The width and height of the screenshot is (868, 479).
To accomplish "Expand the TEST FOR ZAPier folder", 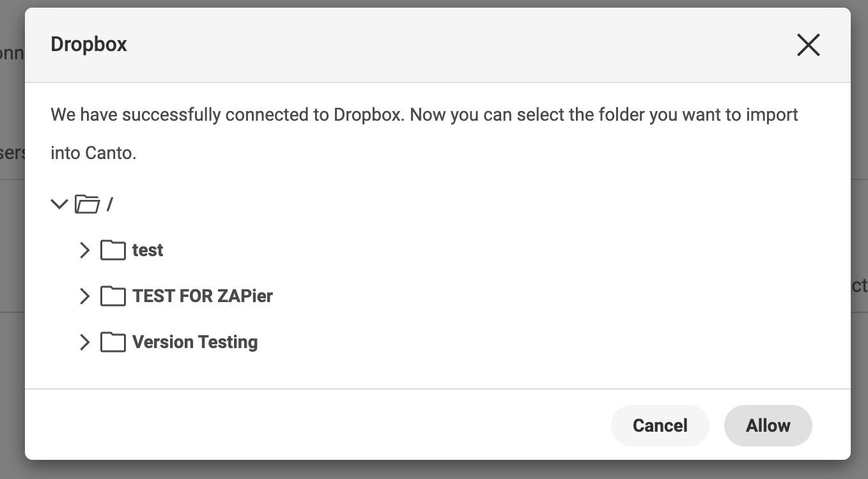I will click(84, 296).
